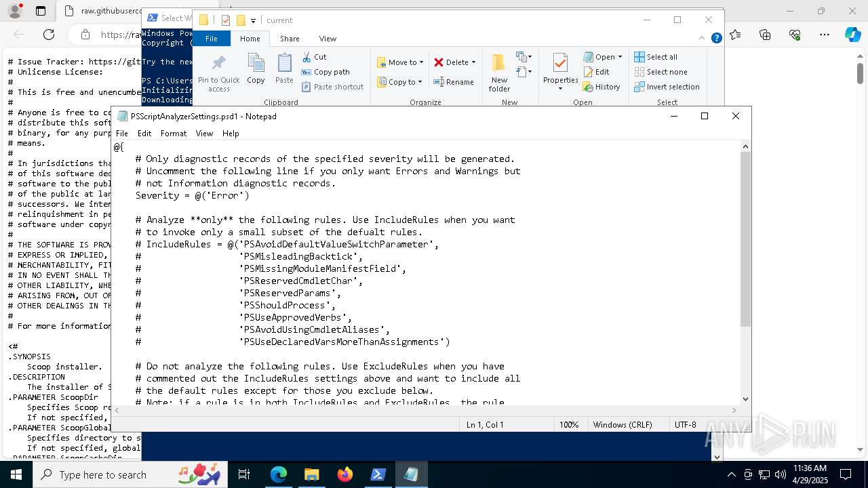Screen dimensions: 868x488
Task: Click Notepad vertical scrollbar down arrow
Action: (x=746, y=399)
